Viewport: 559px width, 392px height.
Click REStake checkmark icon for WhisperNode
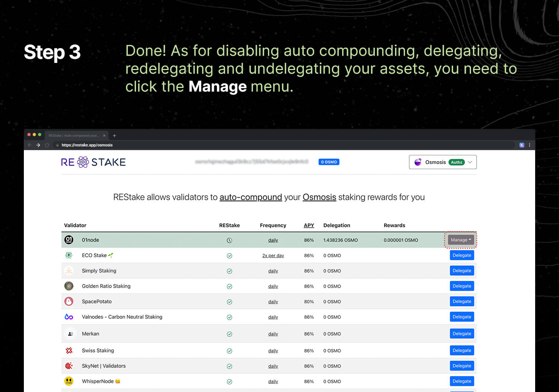click(x=230, y=382)
